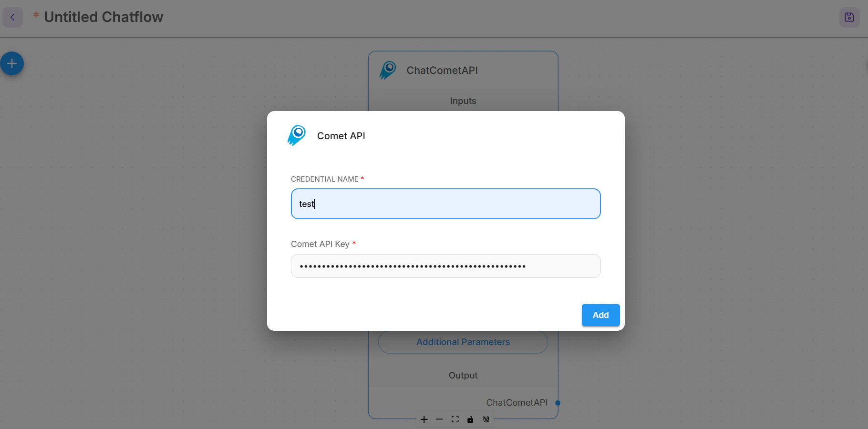Image resolution: width=868 pixels, height=429 pixels.
Task: Click the Inputs section label
Action: 463,101
